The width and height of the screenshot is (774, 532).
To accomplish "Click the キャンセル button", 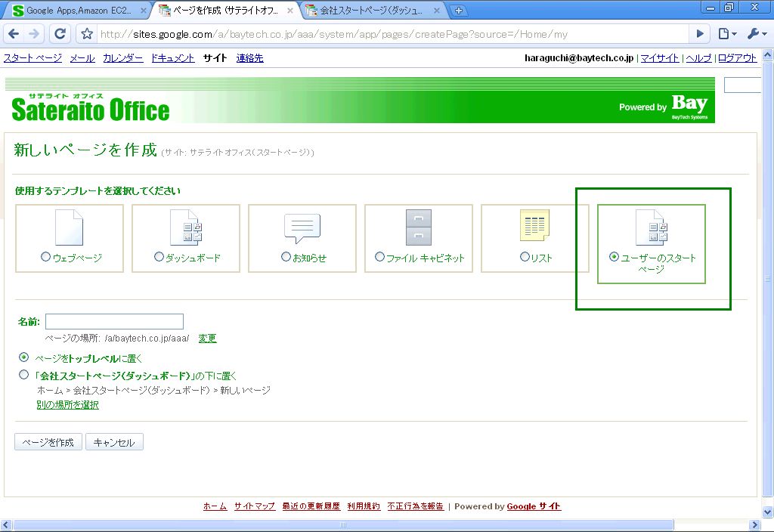I will click(x=115, y=442).
